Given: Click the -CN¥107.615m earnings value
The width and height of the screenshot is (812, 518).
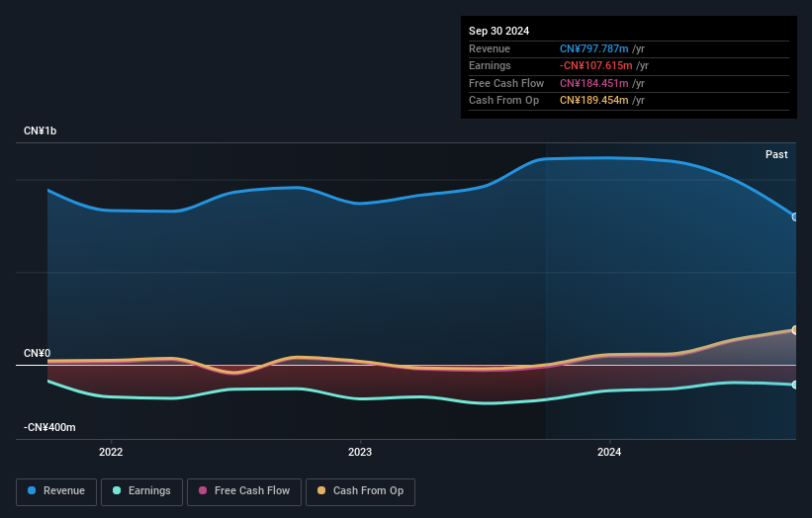Looking at the screenshot, I should click(x=596, y=65).
